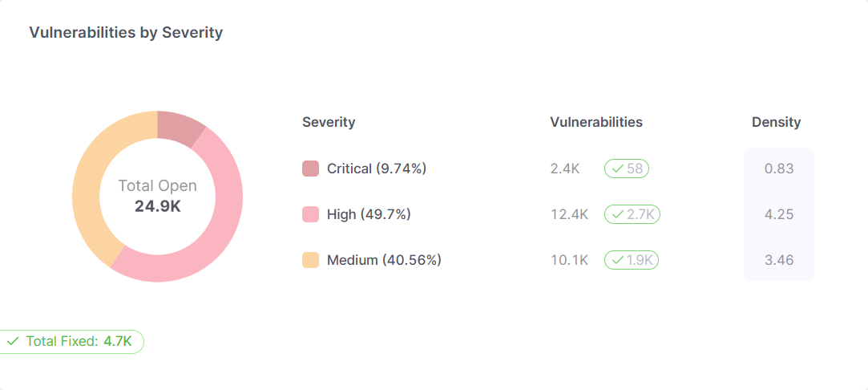The width and height of the screenshot is (868, 390).
Task: Click the Medium severity orange swatch
Action: (310, 260)
